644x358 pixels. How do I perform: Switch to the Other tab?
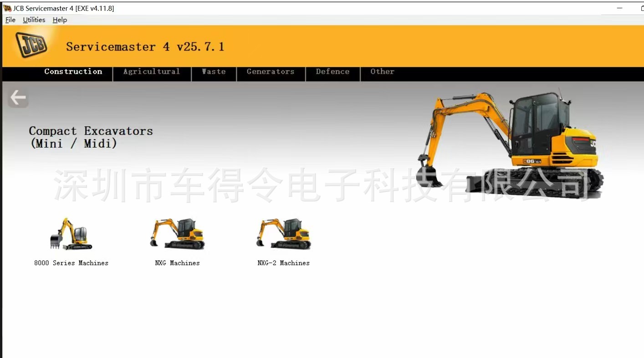(382, 71)
